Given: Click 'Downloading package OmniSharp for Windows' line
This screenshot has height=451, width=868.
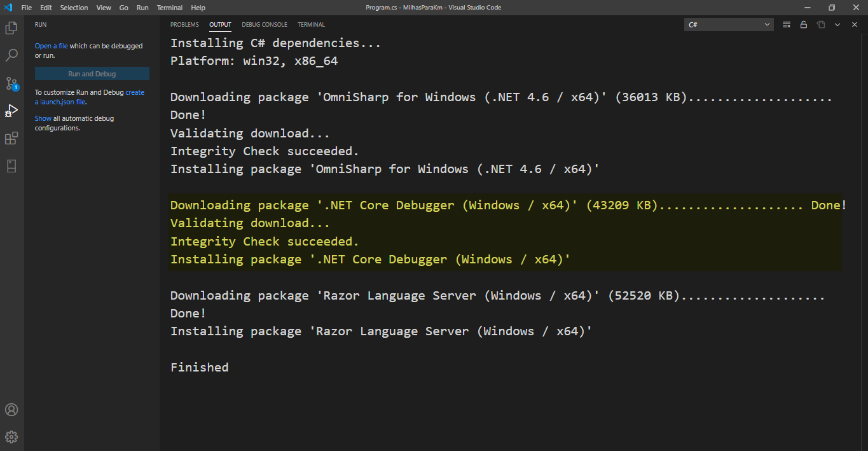Looking at the screenshot, I should [501, 97].
